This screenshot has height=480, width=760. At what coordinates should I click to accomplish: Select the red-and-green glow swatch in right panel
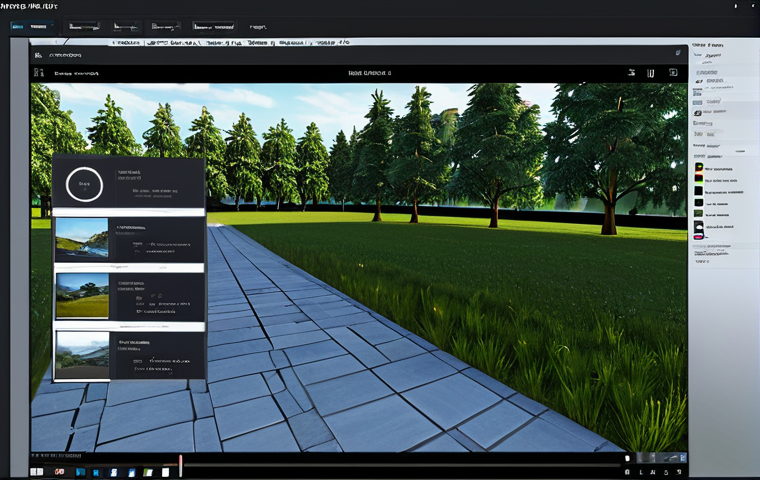[698, 179]
